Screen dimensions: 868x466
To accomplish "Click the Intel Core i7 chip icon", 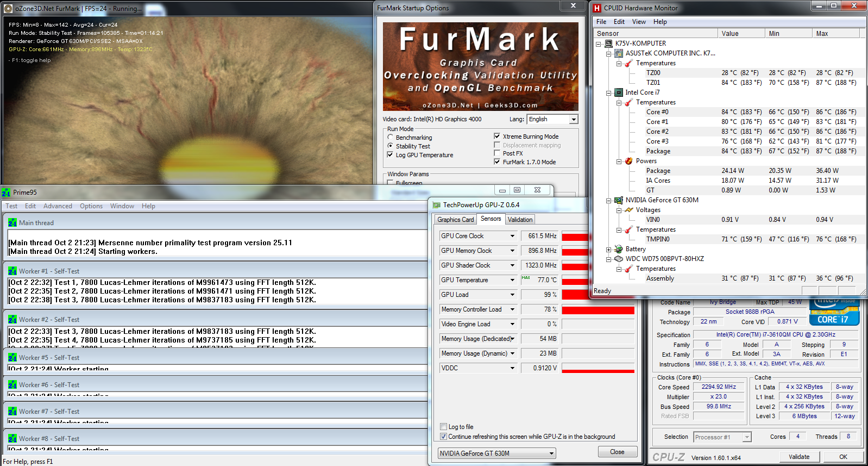I will [619, 92].
